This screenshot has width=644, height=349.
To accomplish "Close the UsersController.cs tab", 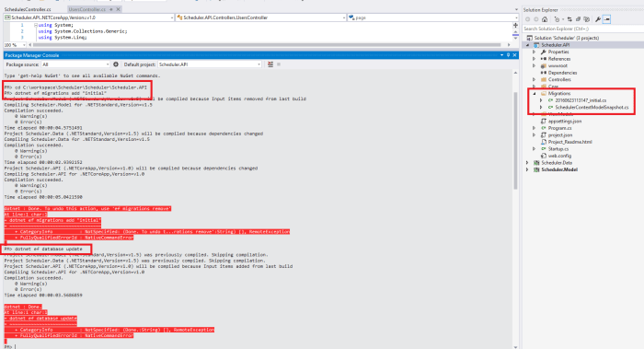I will point(119,9).
